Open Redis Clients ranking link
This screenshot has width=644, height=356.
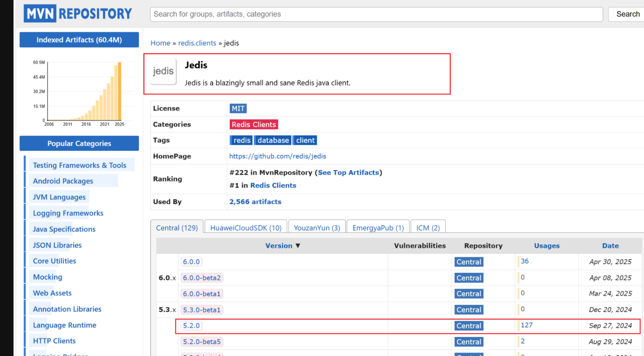[x=273, y=185]
